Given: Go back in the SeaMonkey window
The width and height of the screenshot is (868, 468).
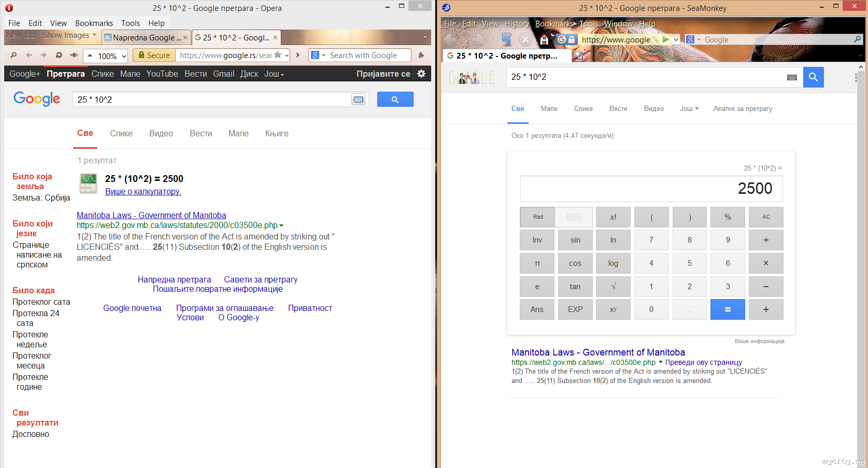Looking at the screenshot, I should click(x=451, y=39).
